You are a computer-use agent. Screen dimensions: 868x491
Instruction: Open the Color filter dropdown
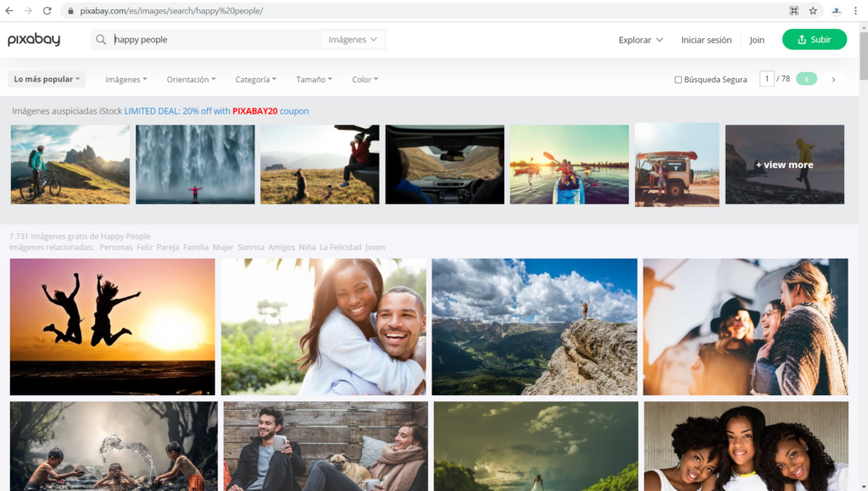click(364, 79)
